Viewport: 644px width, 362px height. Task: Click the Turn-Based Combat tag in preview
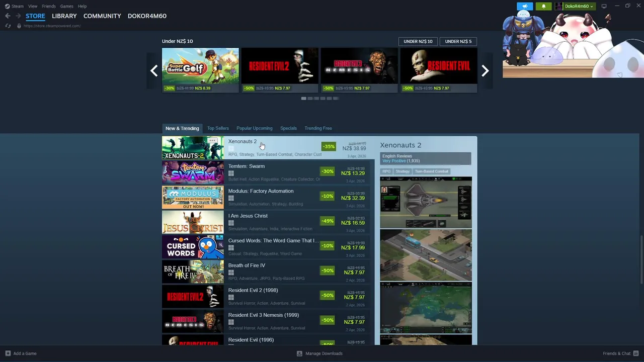click(431, 171)
